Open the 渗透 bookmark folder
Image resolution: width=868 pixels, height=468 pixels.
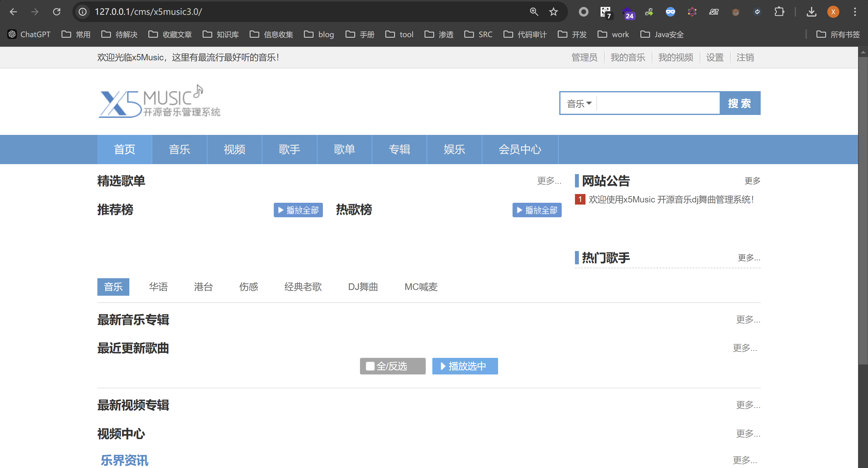(439, 34)
